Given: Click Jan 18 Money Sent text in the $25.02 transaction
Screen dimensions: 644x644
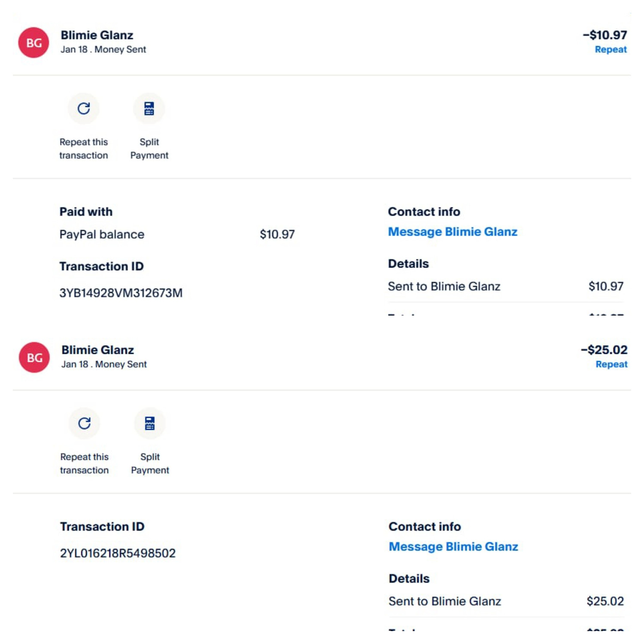Looking at the screenshot, I should click(104, 364).
